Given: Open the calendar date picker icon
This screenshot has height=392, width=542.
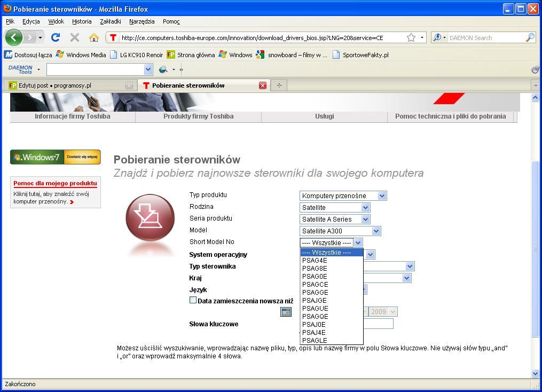Looking at the screenshot, I should (x=286, y=312).
